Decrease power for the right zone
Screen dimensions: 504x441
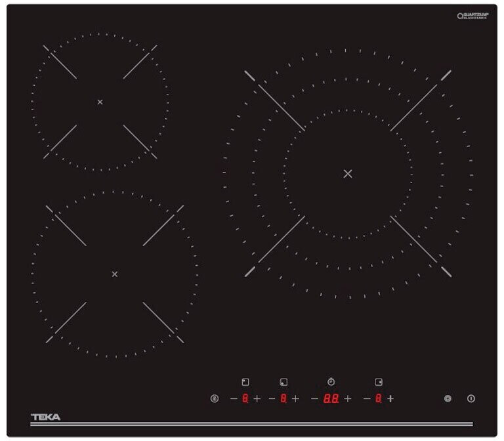[366, 398]
